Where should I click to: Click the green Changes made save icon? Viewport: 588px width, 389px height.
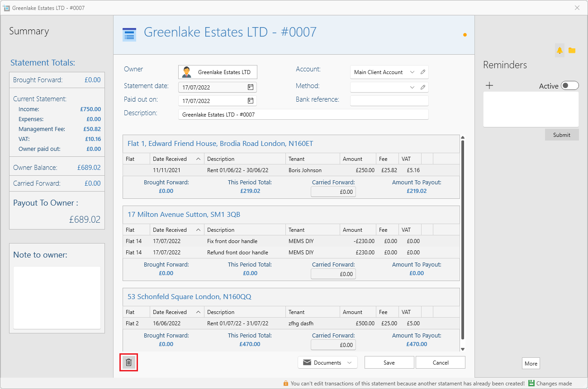pyautogui.click(x=531, y=383)
